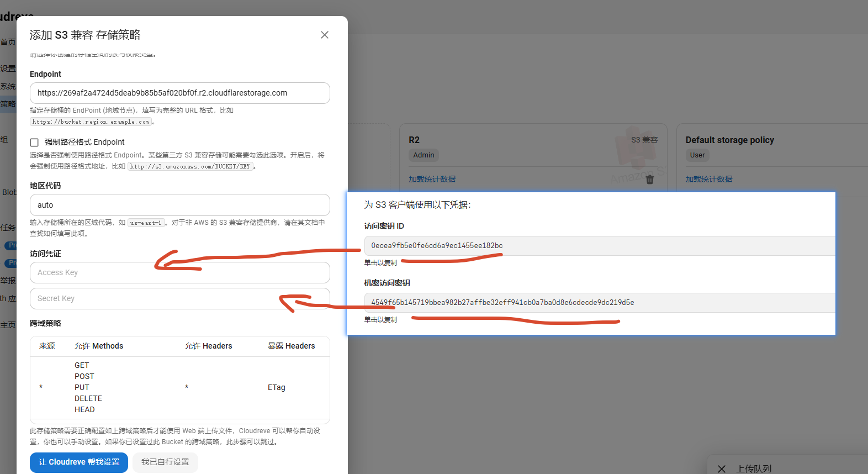Open the 举报 sidebar item

8,281
